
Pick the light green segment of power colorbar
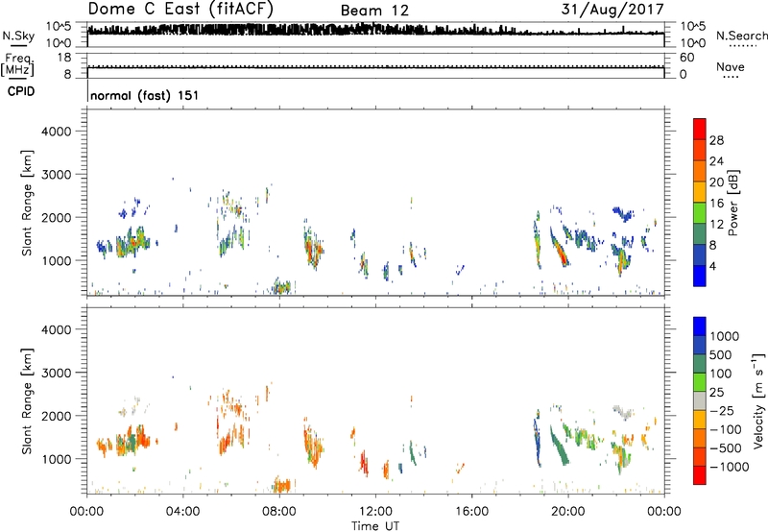pyautogui.click(x=700, y=213)
